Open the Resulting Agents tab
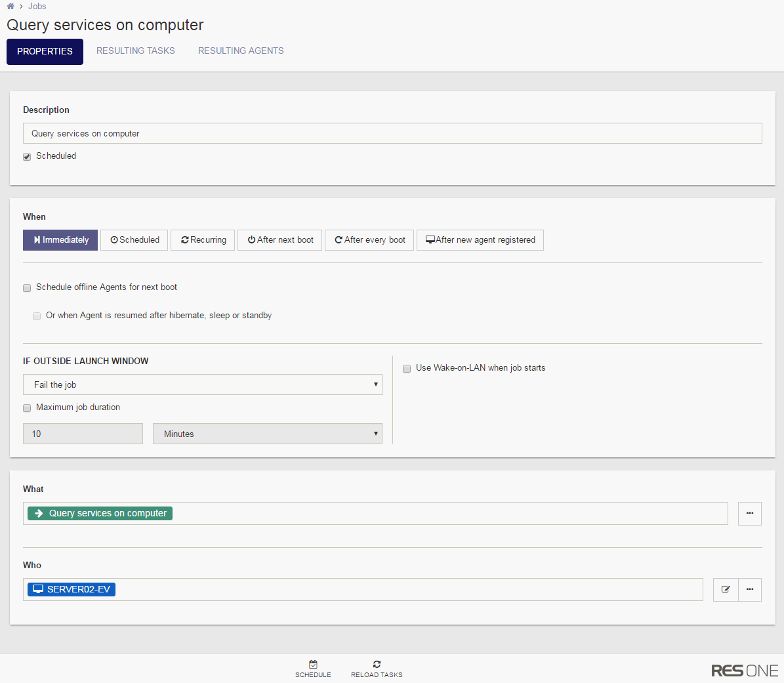The width and height of the screenshot is (784, 683). pos(241,51)
